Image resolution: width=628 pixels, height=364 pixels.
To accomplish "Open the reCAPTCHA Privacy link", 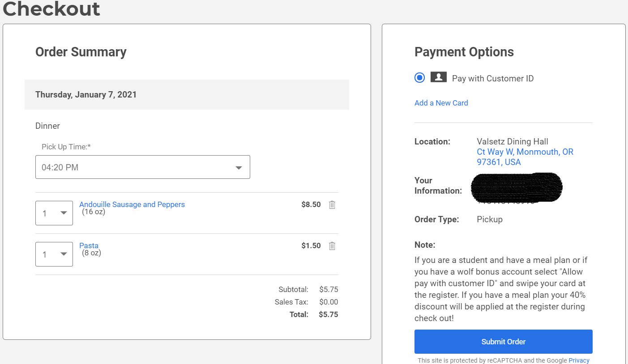I will (579, 360).
